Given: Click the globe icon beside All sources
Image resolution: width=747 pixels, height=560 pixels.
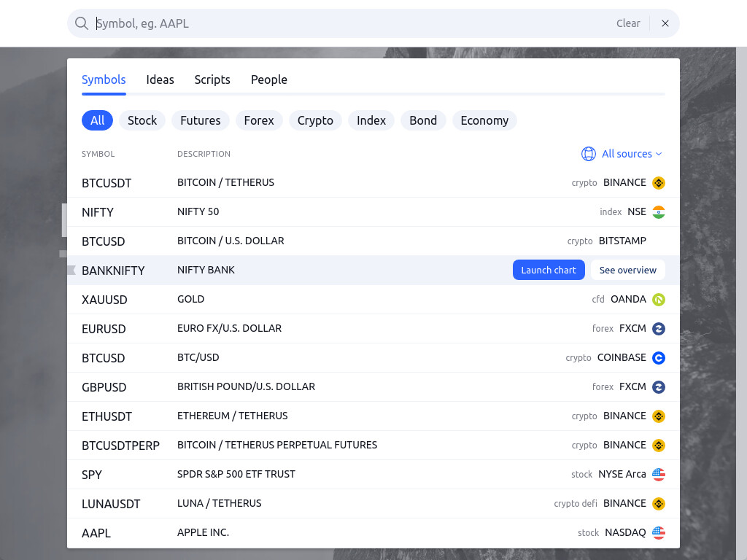Looking at the screenshot, I should coord(589,154).
